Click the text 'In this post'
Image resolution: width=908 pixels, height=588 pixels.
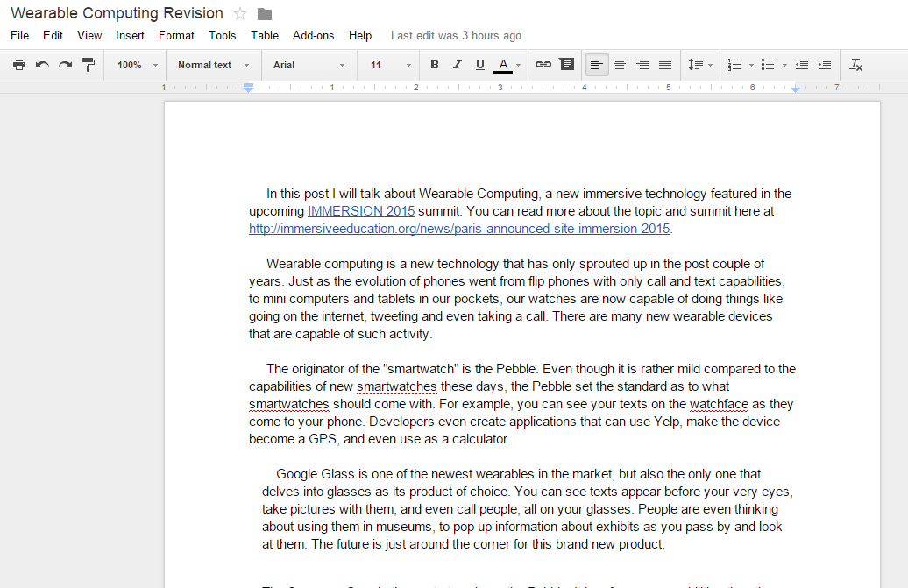tap(297, 194)
